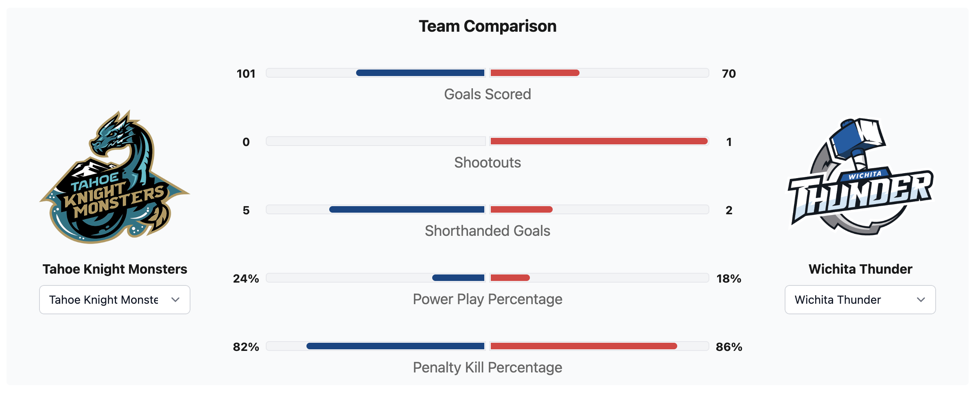Open the Tahoe Knight Monsters team dropdown
This screenshot has height=394, width=980.
(115, 300)
